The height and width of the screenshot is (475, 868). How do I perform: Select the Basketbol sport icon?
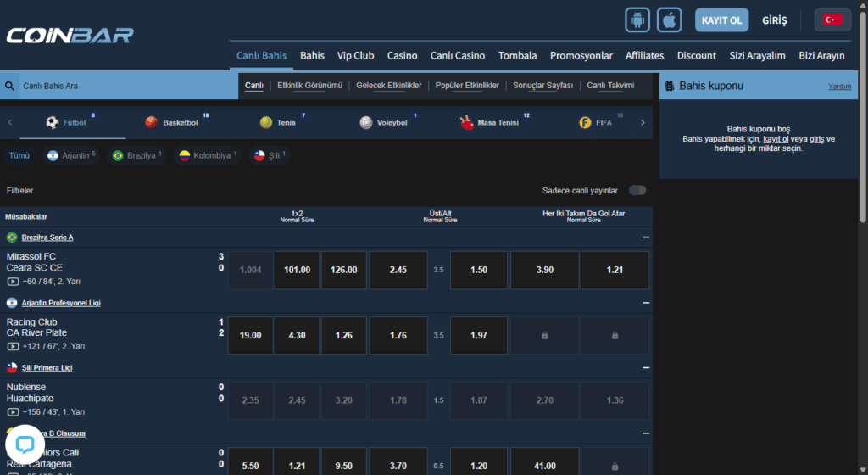click(151, 122)
